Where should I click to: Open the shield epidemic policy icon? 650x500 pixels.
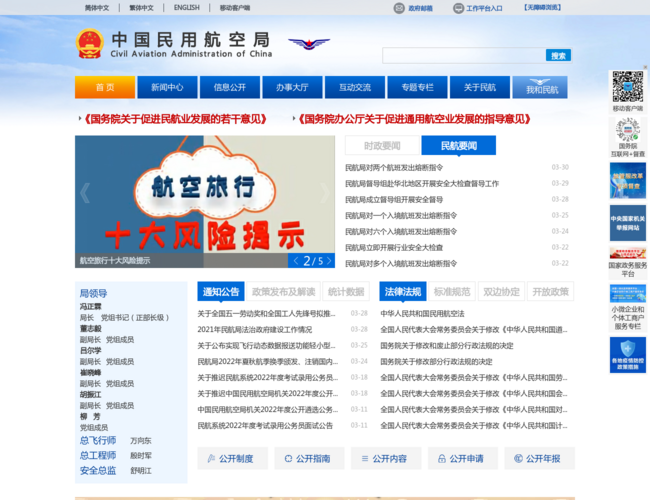pos(628,355)
